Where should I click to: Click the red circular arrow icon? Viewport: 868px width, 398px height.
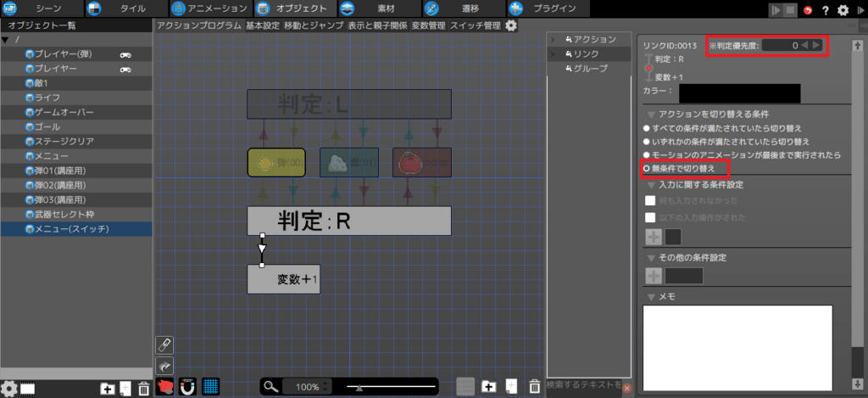coord(808,10)
